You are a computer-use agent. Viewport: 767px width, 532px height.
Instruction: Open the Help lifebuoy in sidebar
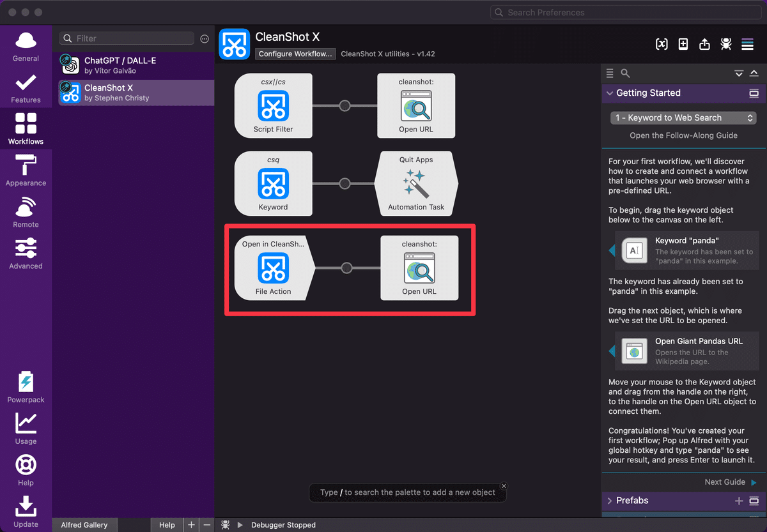click(26, 470)
